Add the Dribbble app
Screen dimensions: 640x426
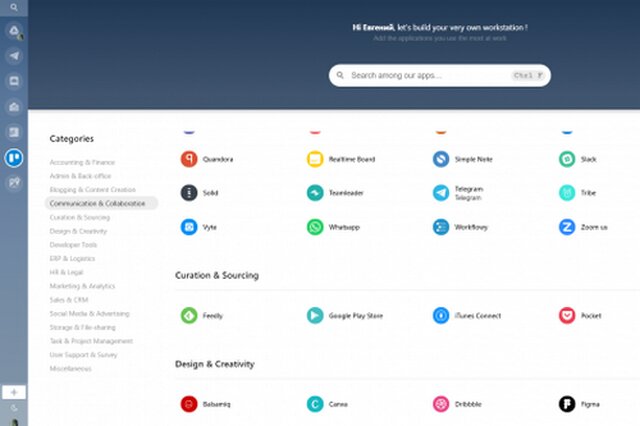(457, 404)
